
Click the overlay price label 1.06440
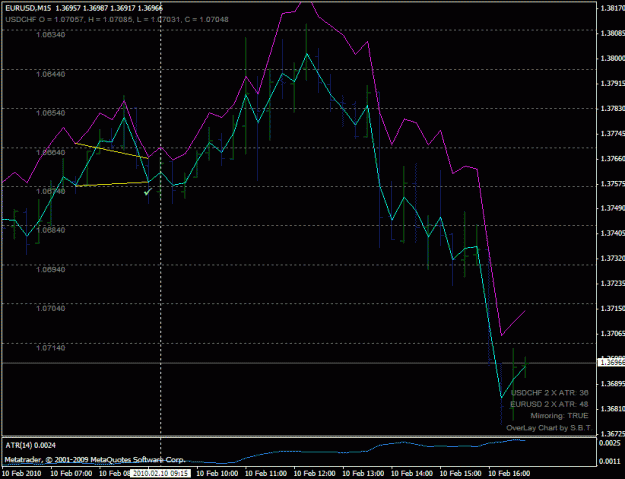(x=51, y=74)
